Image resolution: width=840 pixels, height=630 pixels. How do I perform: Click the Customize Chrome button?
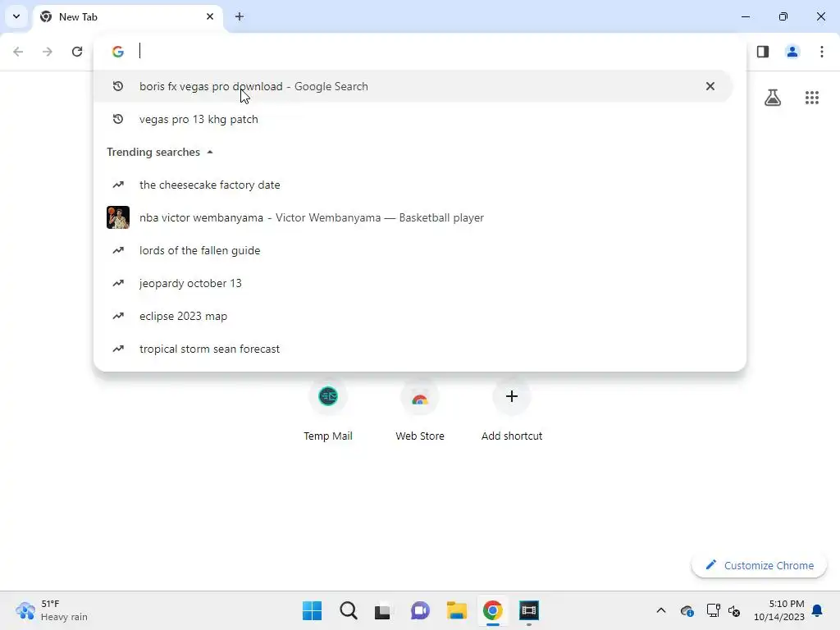pyautogui.click(x=759, y=565)
